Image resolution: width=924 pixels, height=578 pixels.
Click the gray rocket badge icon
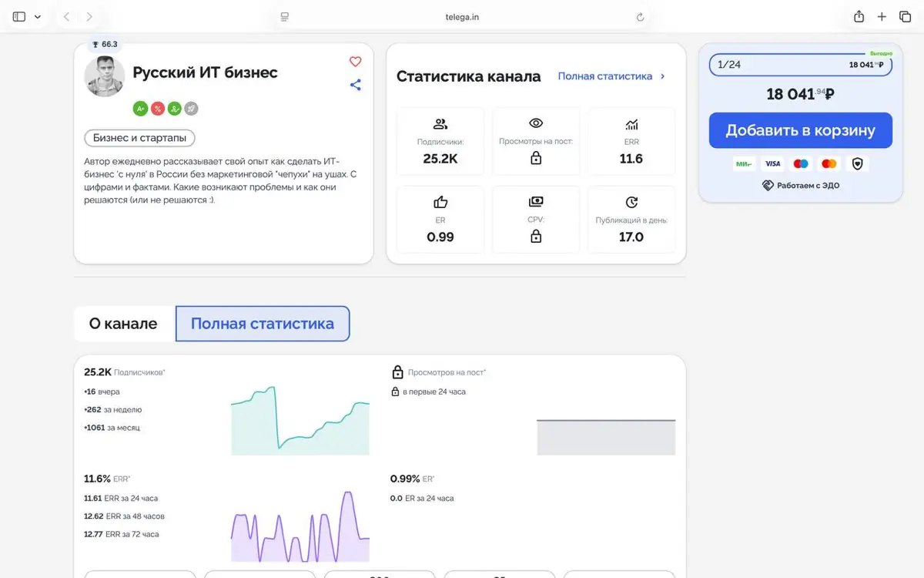(x=191, y=109)
